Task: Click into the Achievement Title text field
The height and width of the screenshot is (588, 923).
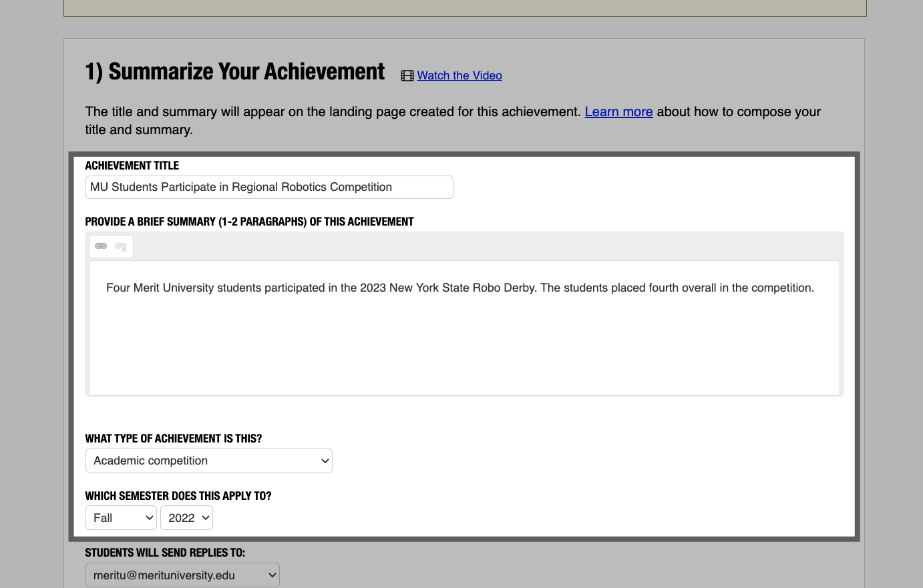Action: [269, 187]
